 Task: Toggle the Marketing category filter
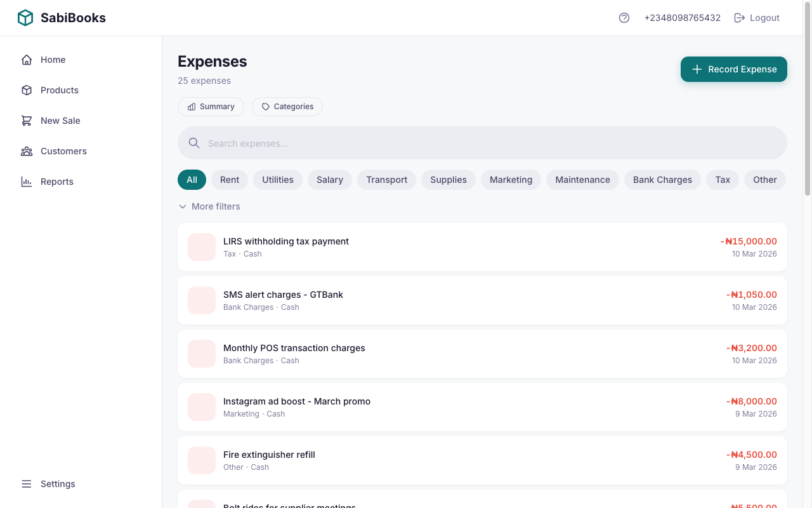pos(511,180)
